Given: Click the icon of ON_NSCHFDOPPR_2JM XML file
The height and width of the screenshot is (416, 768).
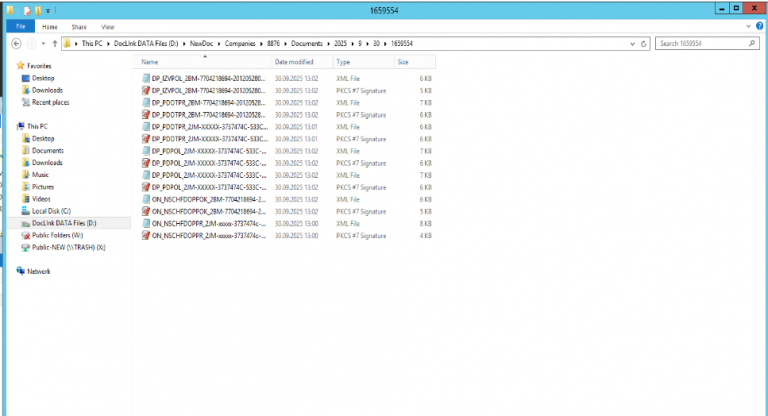Looking at the screenshot, I should 145,223.
